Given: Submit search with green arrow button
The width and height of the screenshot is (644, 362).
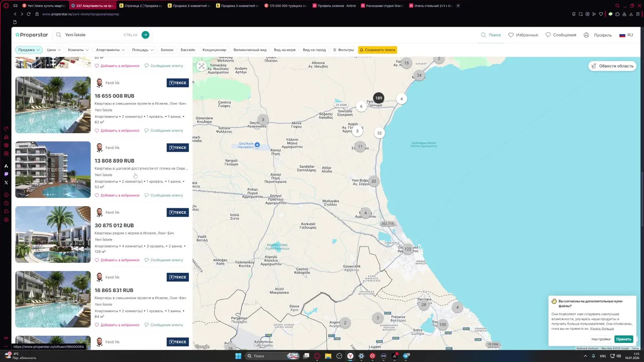Looking at the screenshot, I should click(145, 35).
